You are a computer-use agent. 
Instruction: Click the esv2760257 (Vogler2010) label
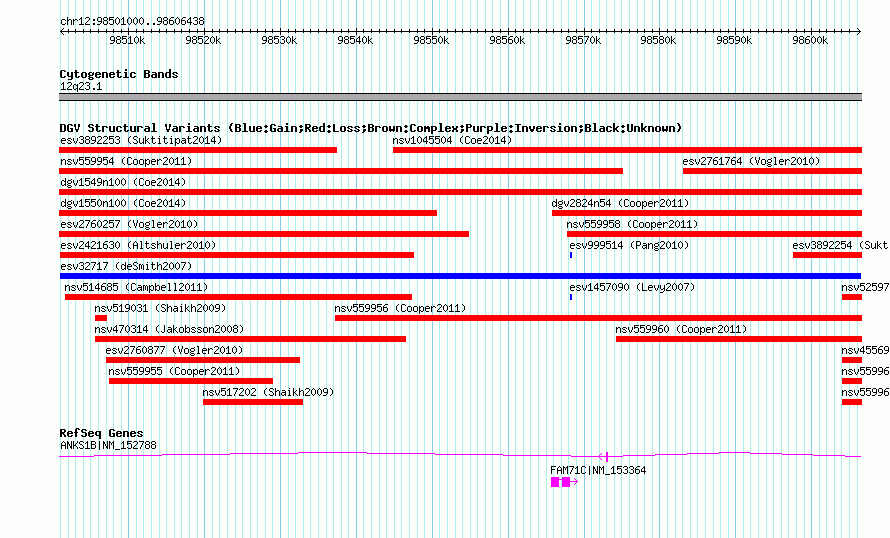129,224
